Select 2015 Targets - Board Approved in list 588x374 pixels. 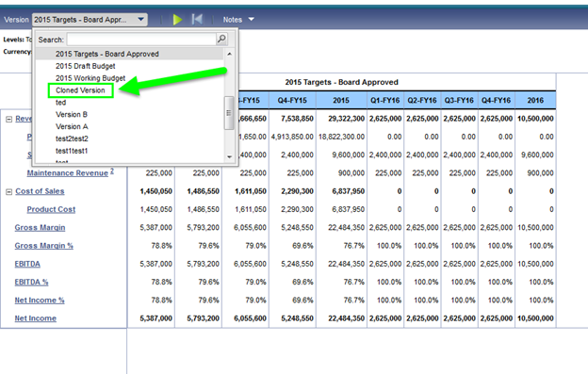tap(107, 54)
